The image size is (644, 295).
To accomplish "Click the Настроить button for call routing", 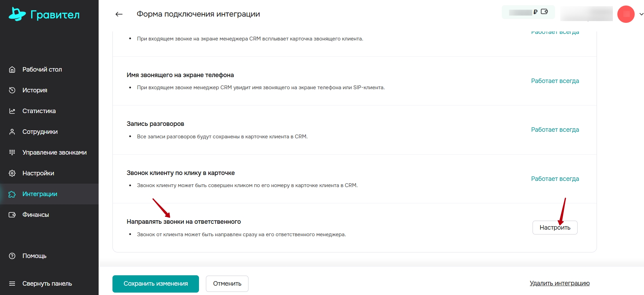I will 555,228.
